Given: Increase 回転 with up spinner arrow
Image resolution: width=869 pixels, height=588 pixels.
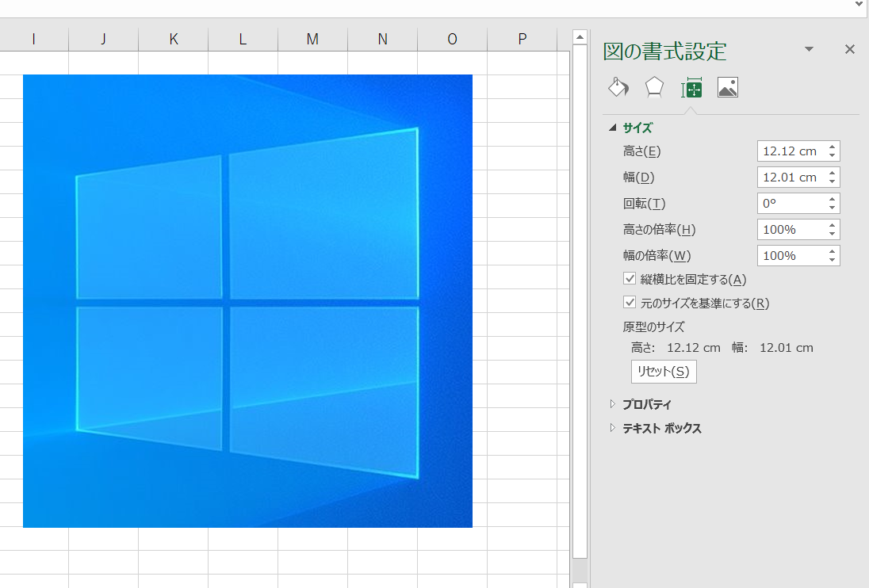Looking at the screenshot, I should click(832, 199).
